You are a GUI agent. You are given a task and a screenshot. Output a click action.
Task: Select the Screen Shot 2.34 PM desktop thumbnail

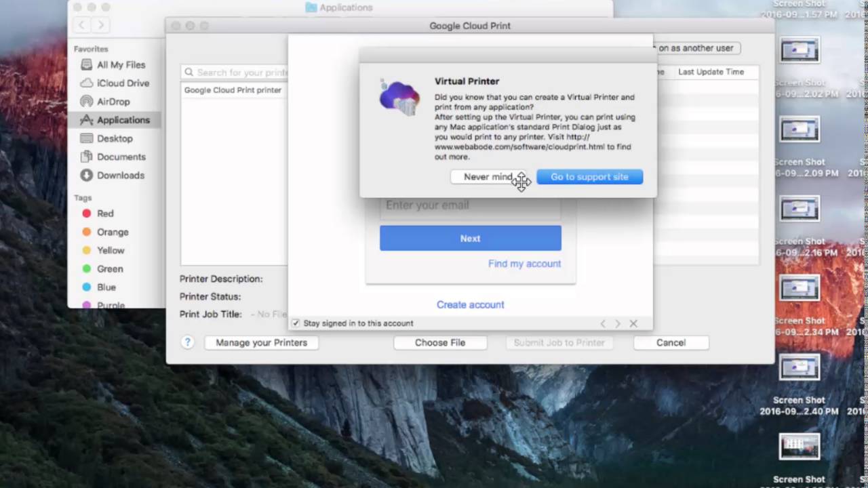coord(800,287)
